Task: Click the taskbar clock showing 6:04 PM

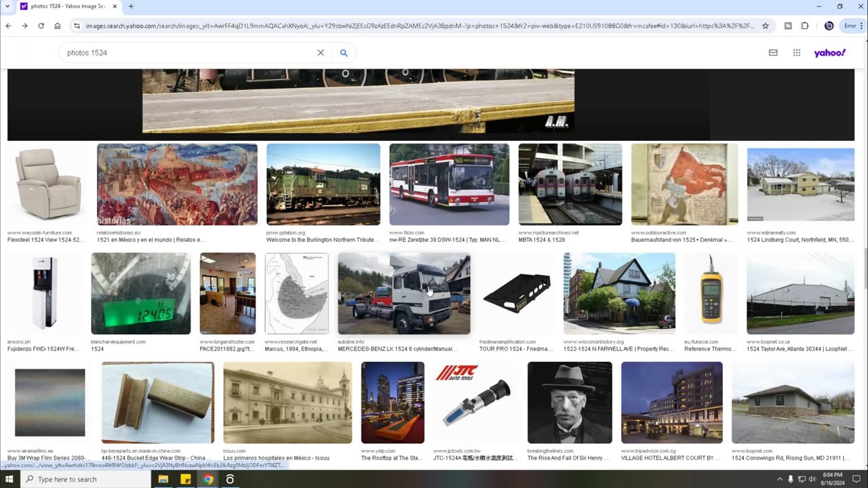Action: pyautogui.click(x=834, y=479)
